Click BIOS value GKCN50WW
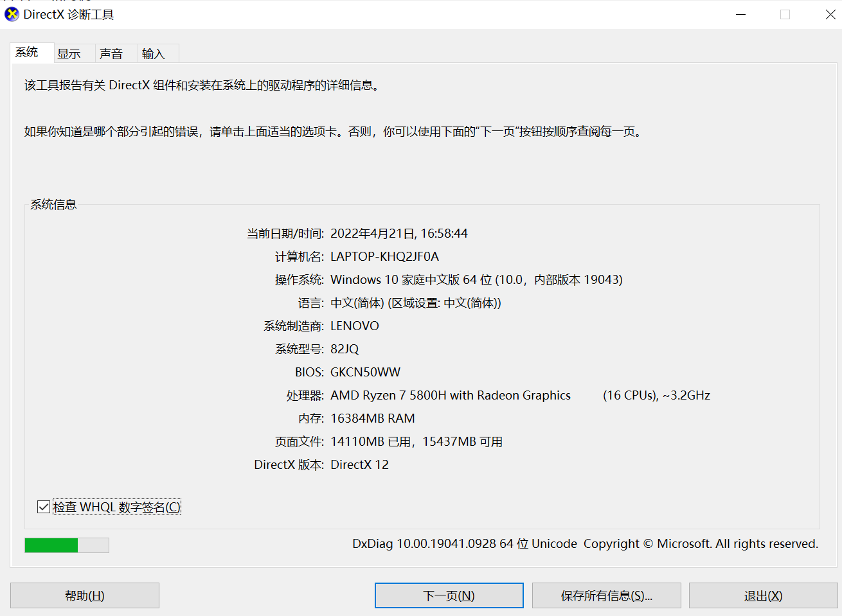 tap(365, 372)
